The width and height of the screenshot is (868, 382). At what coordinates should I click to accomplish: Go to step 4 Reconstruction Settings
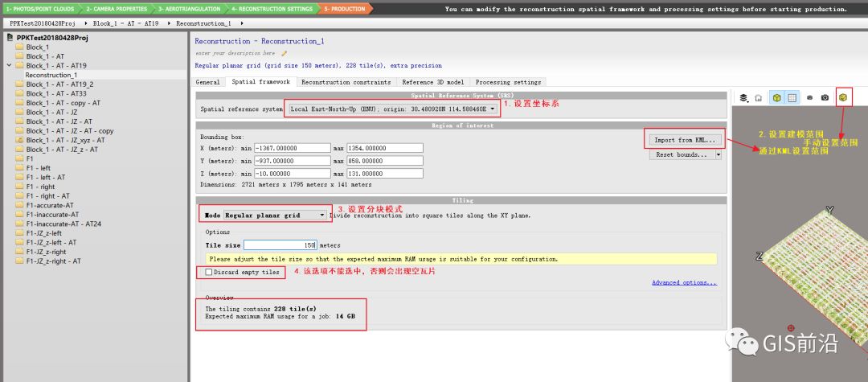coord(272,9)
